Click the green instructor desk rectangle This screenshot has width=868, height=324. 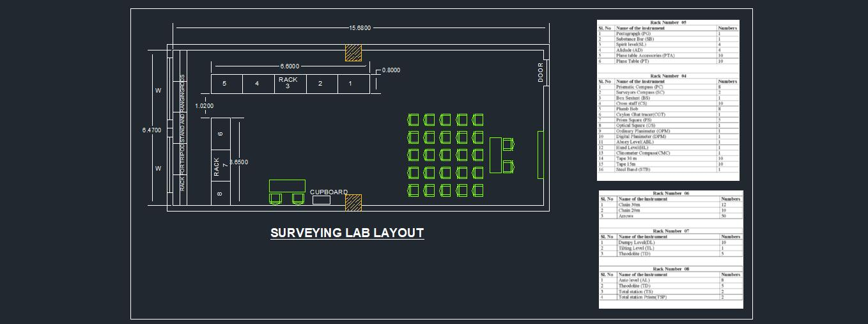[x=496, y=155]
